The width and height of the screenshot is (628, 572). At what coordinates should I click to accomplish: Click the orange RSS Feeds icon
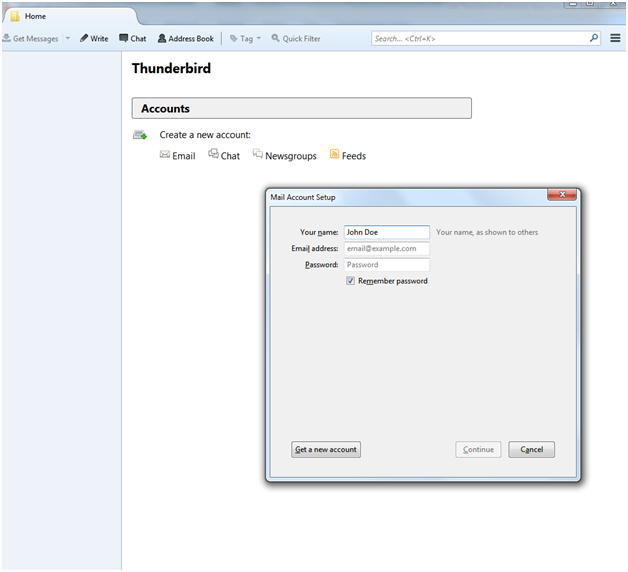pyautogui.click(x=334, y=154)
